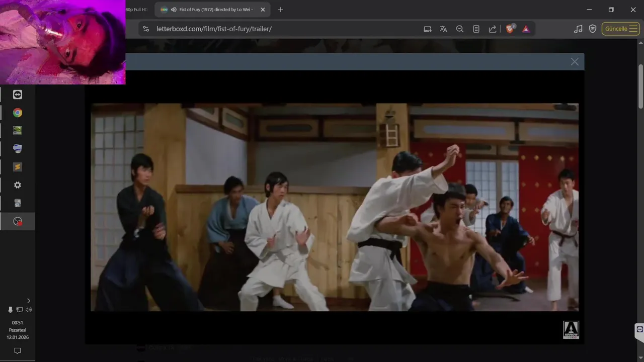Close the trailer overlay with X
The width and height of the screenshot is (644, 362).
click(x=575, y=62)
